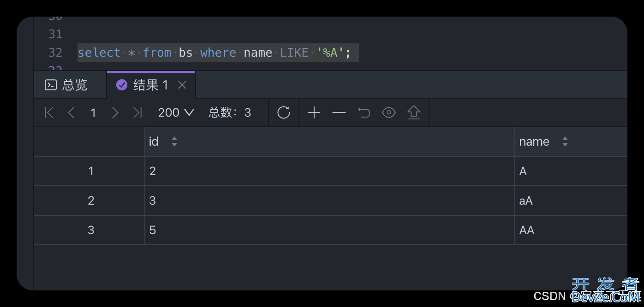This screenshot has height=307, width=644.
Task: Delete row with minus icon
Action: pyautogui.click(x=339, y=112)
